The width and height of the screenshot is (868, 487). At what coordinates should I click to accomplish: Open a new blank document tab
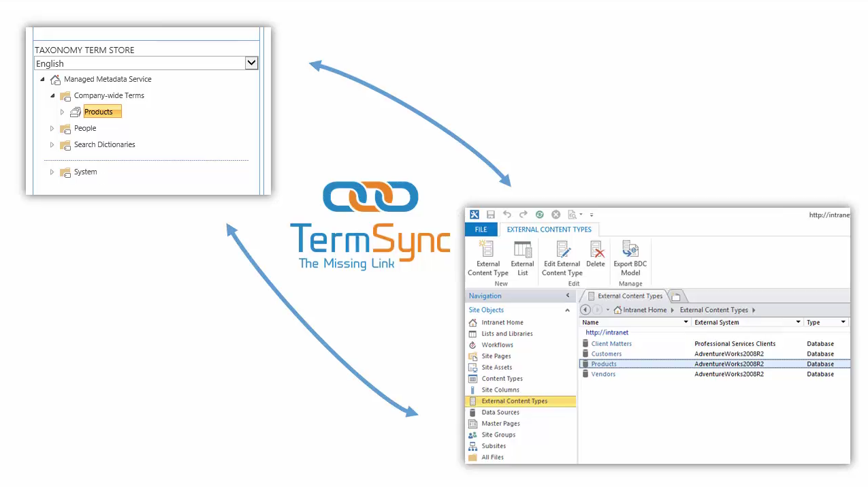coord(677,296)
